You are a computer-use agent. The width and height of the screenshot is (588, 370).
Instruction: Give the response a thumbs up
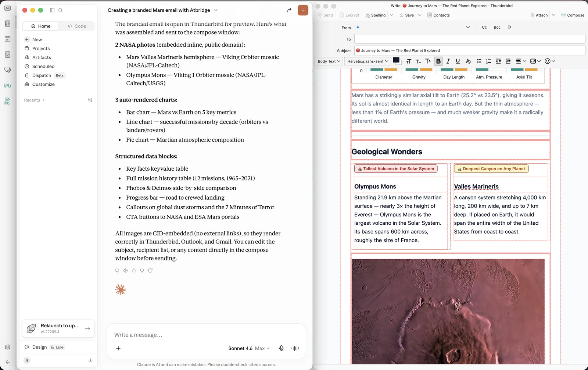pos(134,270)
